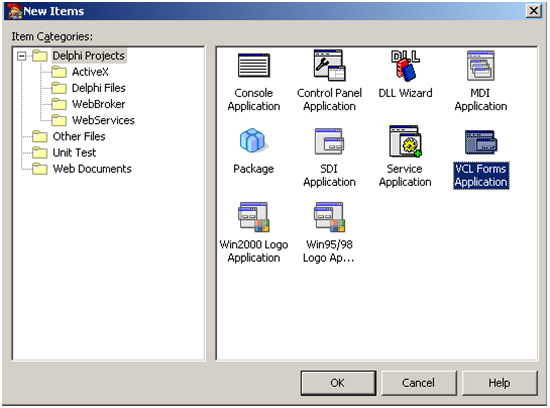The image size is (550, 408).
Task: Click the Unit Test folder icon
Action: (x=40, y=153)
